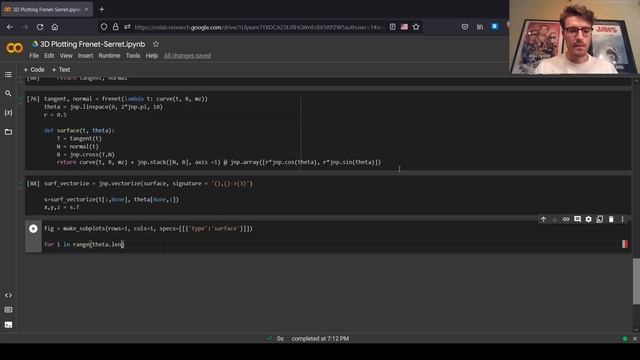The image size is (640, 360).
Task: Copy link to cell icon
Action: pos(566,220)
